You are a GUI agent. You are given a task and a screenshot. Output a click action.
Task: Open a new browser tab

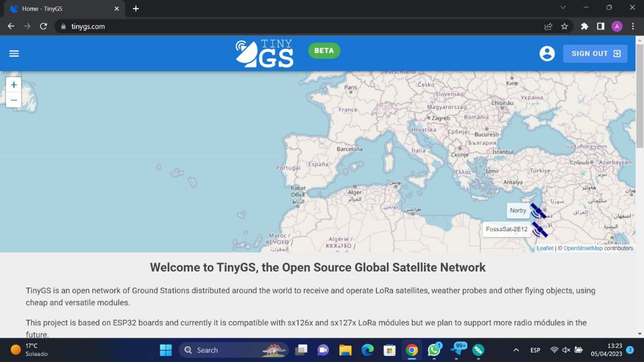click(136, 9)
